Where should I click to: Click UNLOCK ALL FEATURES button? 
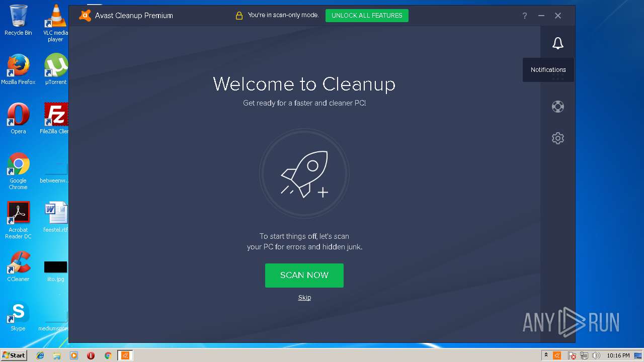(x=367, y=16)
